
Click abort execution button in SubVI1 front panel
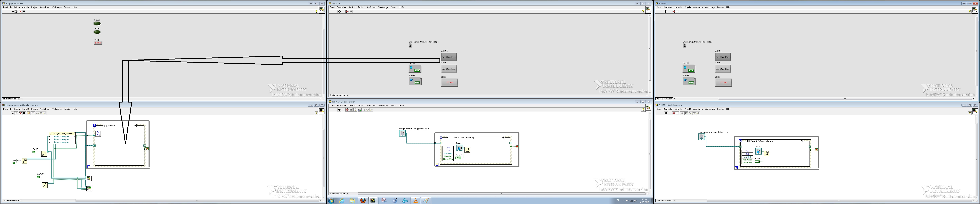coord(347,11)
